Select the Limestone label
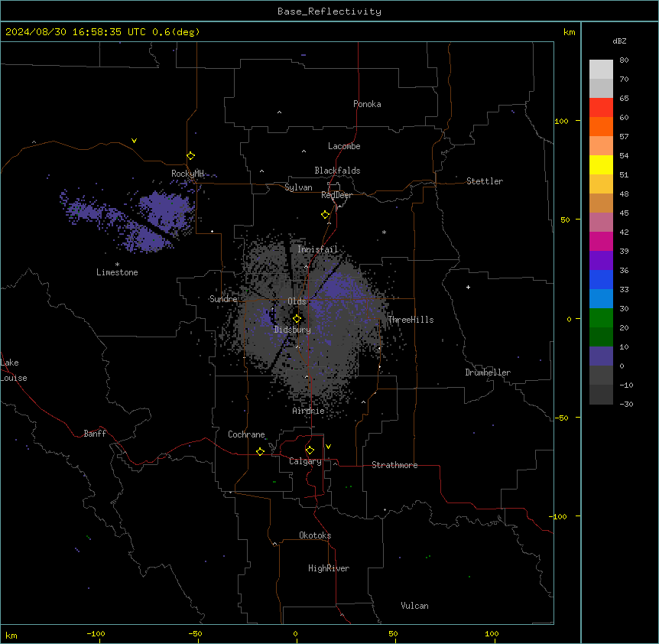Viewport: 659px width, 644px height. click(x=117, y=272)
